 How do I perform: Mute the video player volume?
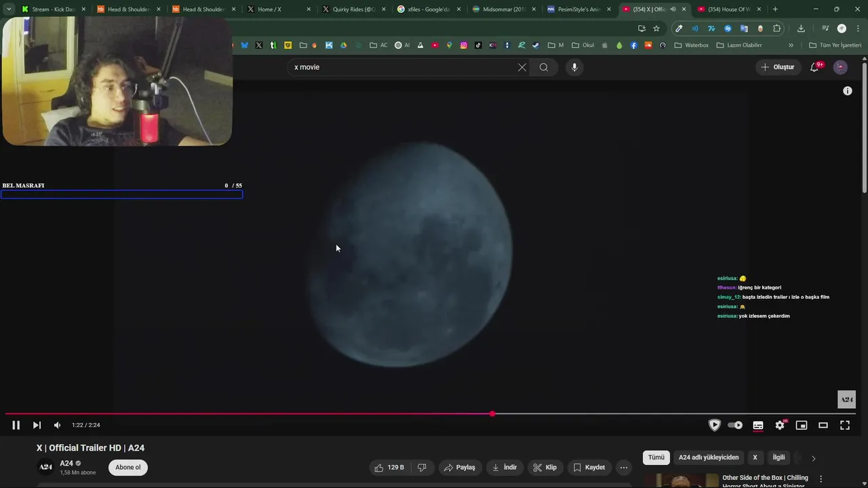pyautogui.click(x=57, y=425)
